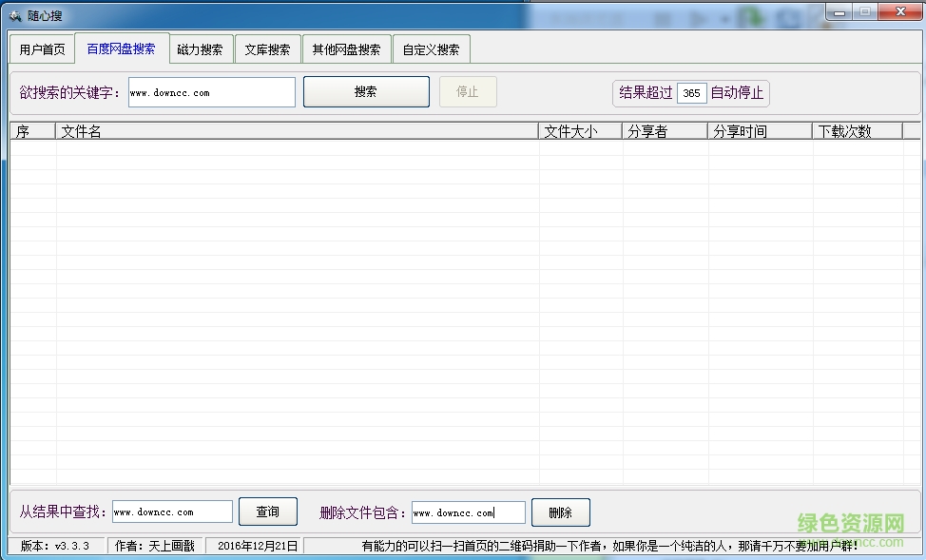
Task: Open the 磁力搜索 tab
Action: point(201,48)
